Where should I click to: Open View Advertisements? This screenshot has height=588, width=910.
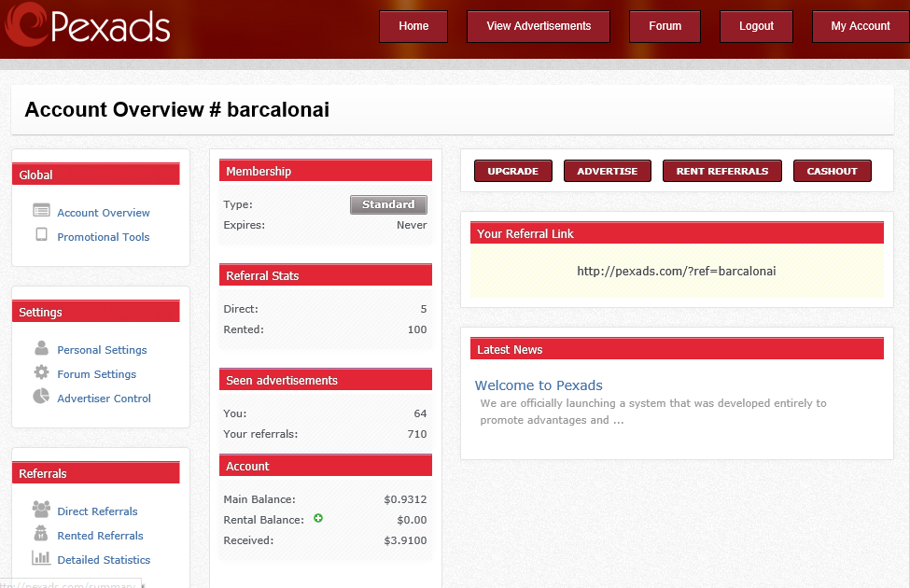point(539,26)
